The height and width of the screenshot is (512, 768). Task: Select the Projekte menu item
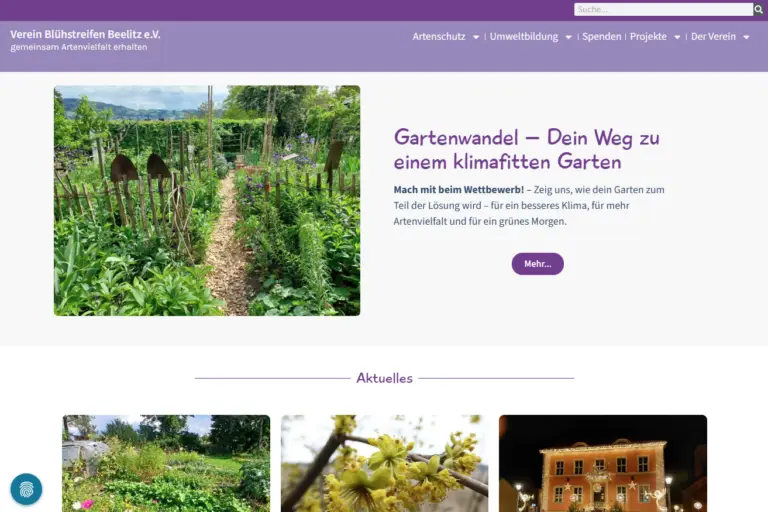tap(648, 37)
